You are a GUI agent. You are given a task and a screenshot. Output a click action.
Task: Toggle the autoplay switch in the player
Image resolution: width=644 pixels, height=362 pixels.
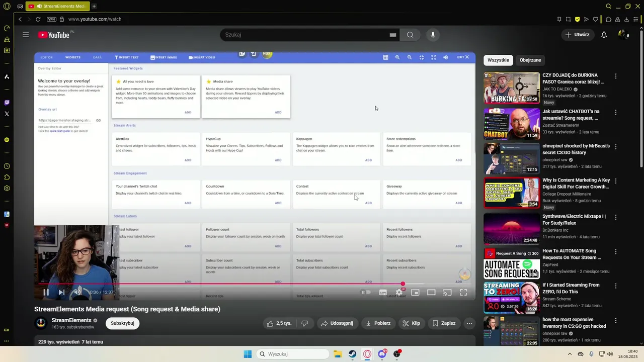[x=366, y=292]
